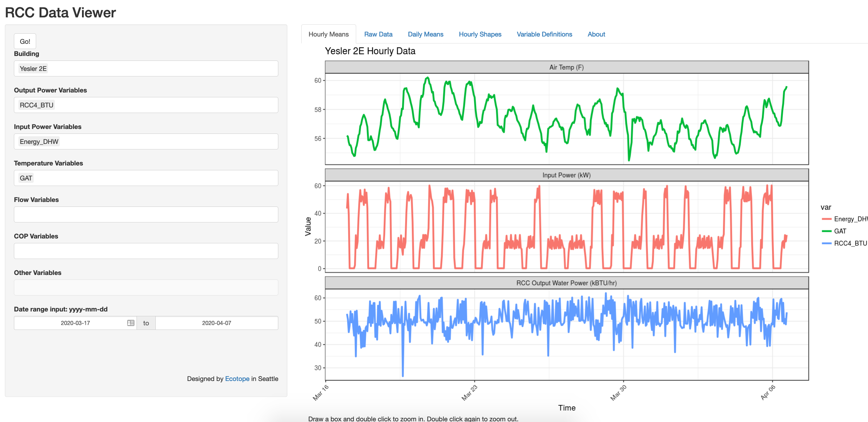Click the empty COP Variables field
Image resolution: width=868 pixels, height=422 pixels.
(146, 251)
